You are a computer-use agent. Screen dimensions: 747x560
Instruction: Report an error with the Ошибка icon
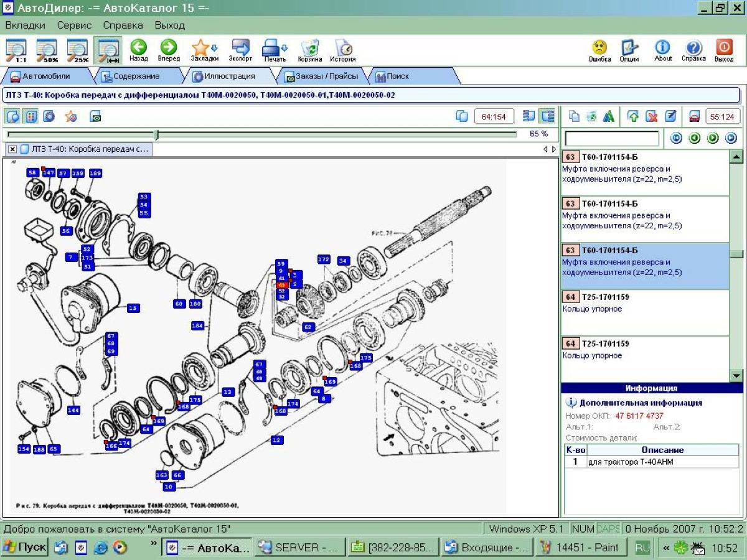(x=599, y=50)
